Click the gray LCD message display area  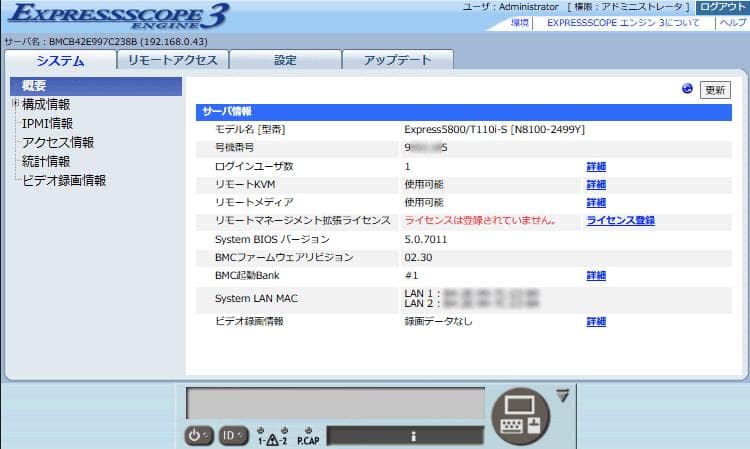(x=335, y=403)
